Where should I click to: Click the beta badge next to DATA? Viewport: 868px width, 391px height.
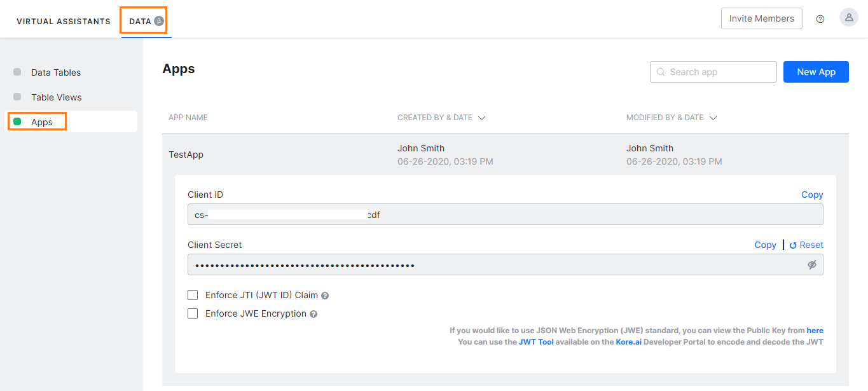[159, 21]
